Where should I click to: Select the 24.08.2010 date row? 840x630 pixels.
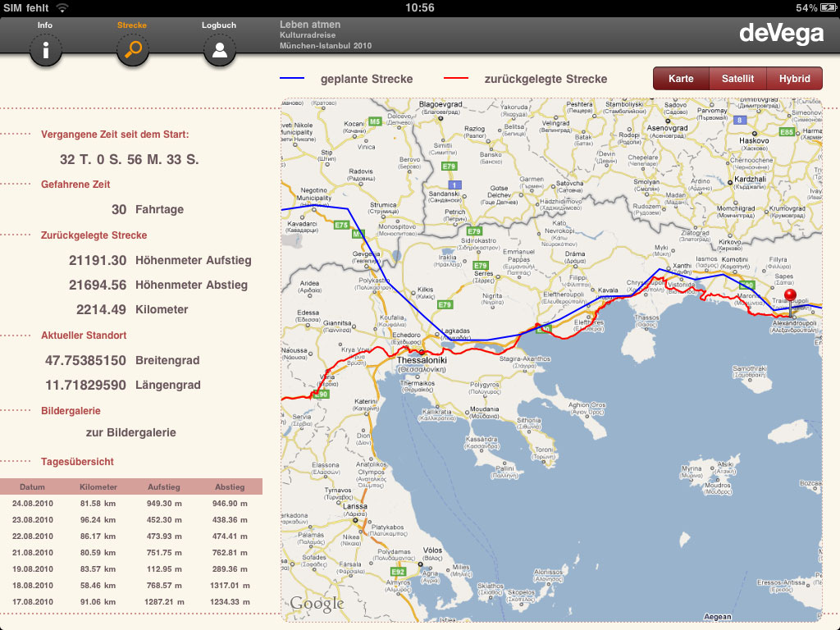131,504
